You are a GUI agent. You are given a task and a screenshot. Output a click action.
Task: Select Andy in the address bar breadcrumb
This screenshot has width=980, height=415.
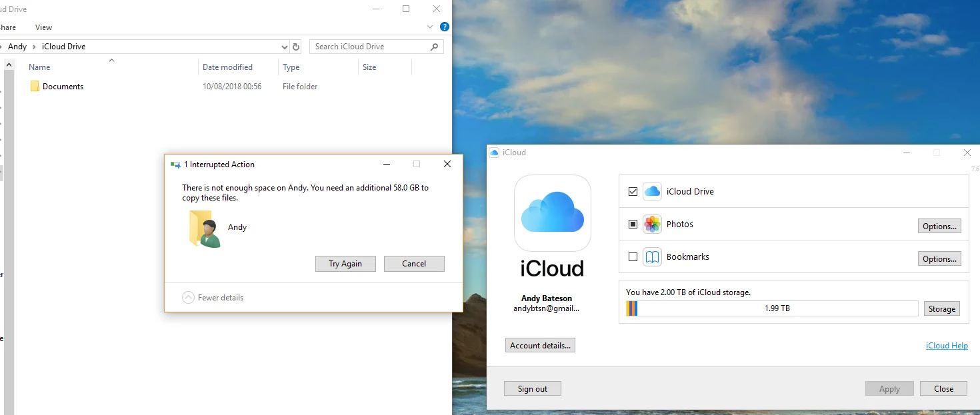click(x=17, y=47)
